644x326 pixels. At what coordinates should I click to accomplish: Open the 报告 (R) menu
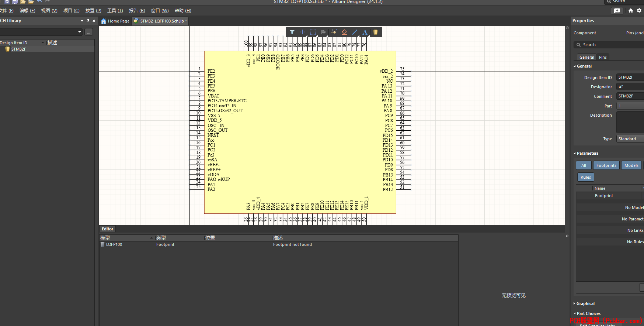click(x=137, y=11)
